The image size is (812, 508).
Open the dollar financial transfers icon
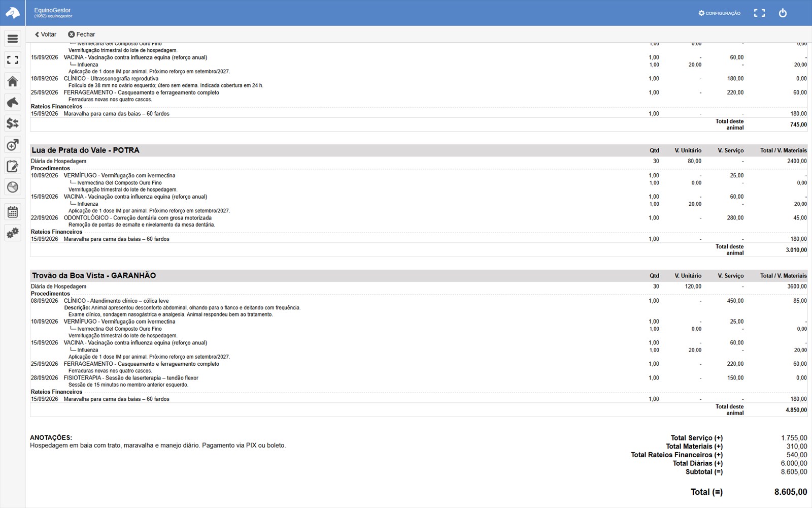click(13, 123)
